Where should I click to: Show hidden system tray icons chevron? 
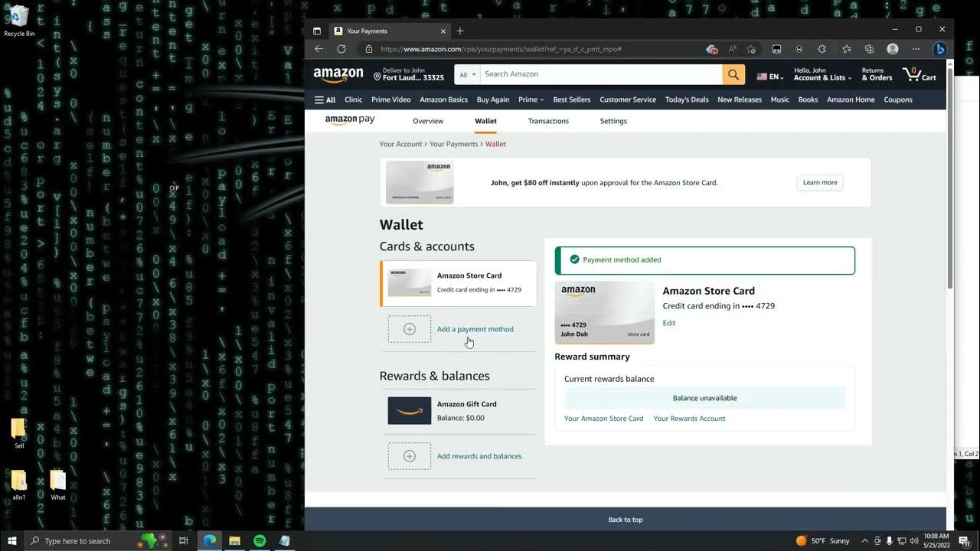[x=864, y=541]
